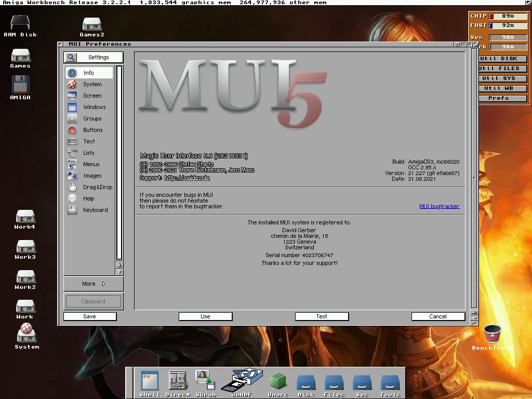Select the Work4 drive icon
Screen dimensions: 532x399
[25, 220]
